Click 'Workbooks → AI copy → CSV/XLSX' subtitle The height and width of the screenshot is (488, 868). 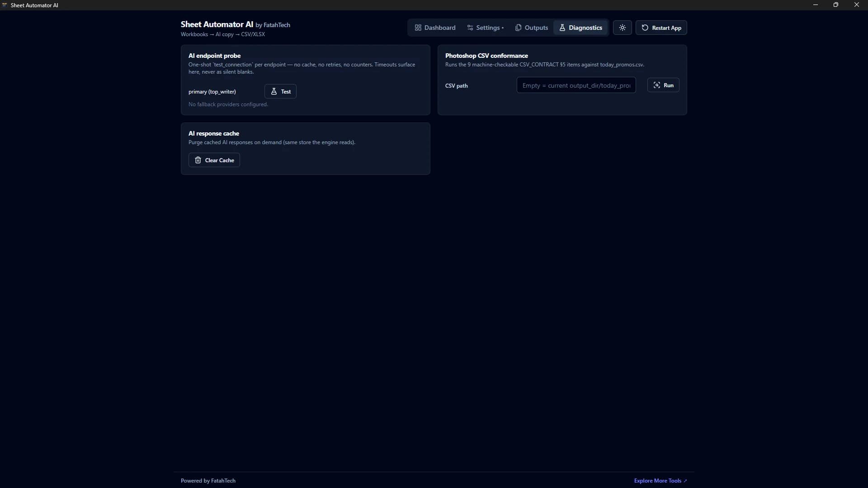click(x=223, y=34)
